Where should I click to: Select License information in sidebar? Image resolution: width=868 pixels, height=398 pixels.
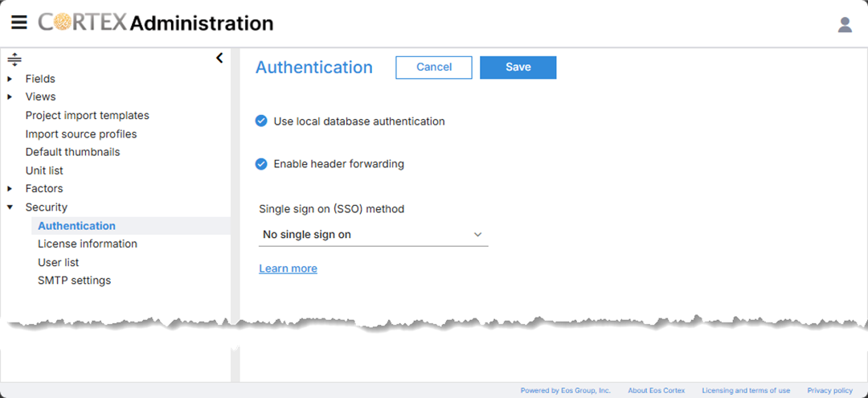88,244
